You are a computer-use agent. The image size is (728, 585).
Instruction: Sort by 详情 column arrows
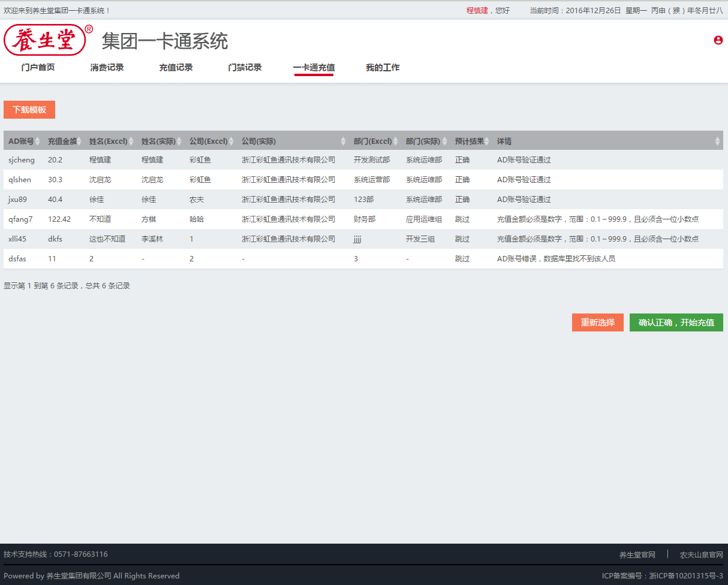(717, 141)
